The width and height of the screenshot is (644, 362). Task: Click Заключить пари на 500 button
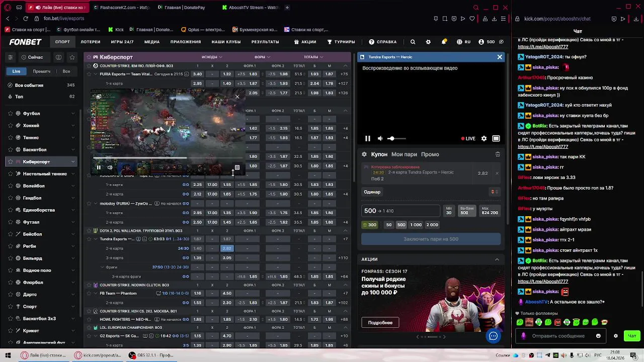431,239
